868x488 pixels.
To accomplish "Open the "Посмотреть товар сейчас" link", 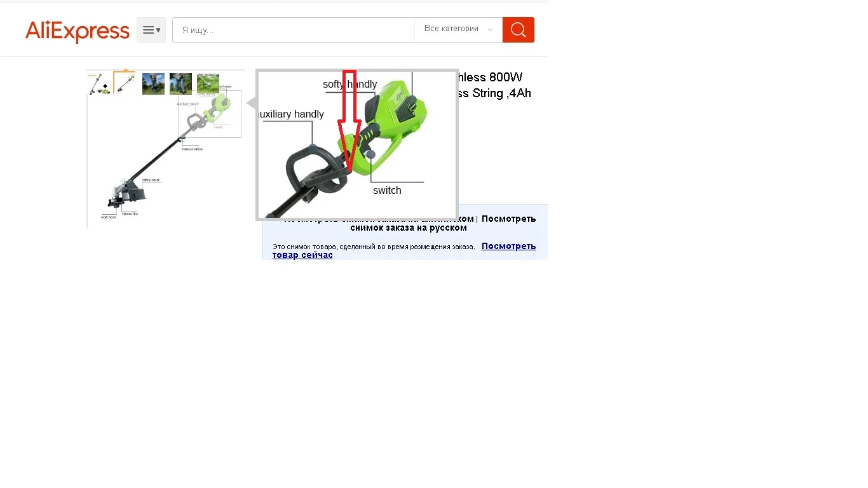I will tap(404, 250).
